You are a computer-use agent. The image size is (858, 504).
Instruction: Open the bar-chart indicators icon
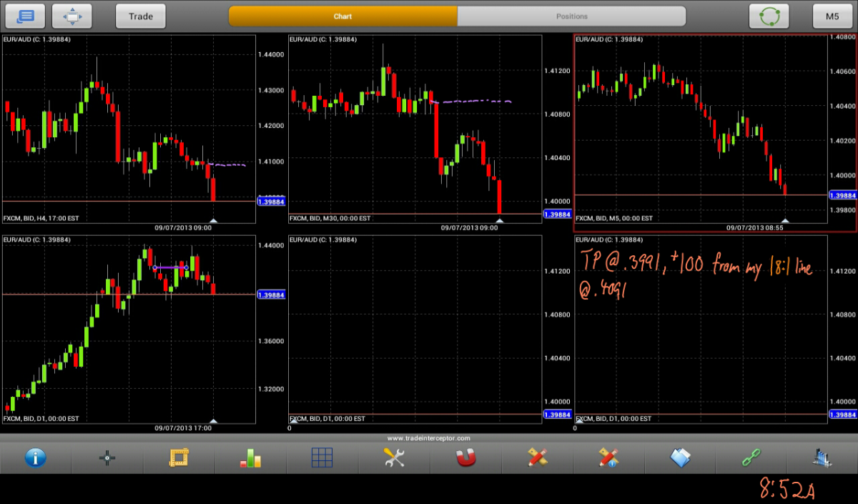(x=250, y=458)
